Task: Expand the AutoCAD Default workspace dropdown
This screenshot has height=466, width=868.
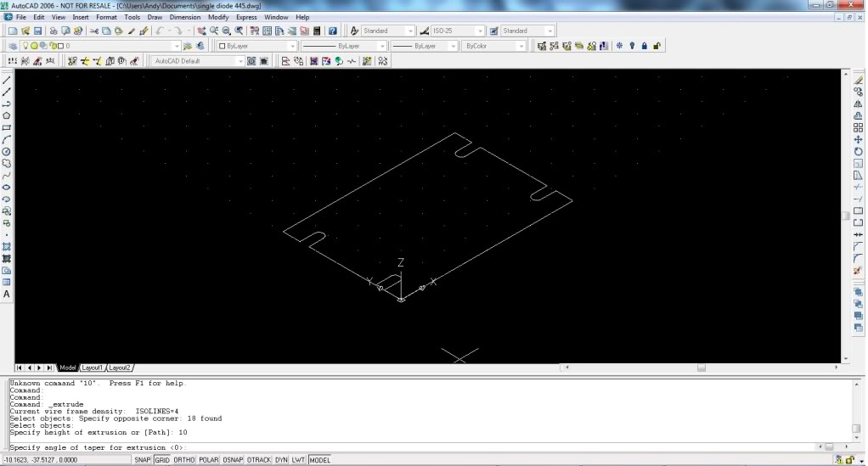Action: point(240,61)
